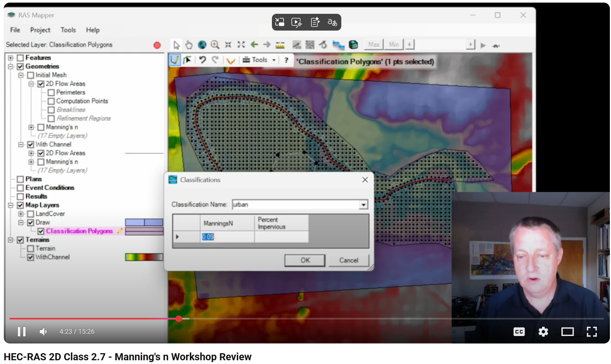Go to previous view green arrow
The image size is (611, 364).
pos(254,45)
